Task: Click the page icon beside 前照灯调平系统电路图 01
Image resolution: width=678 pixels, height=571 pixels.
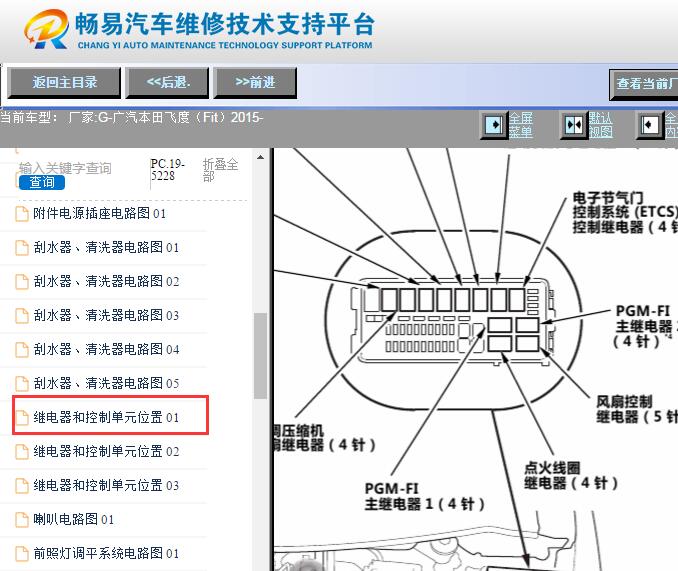Action: (x=22, y=553)
